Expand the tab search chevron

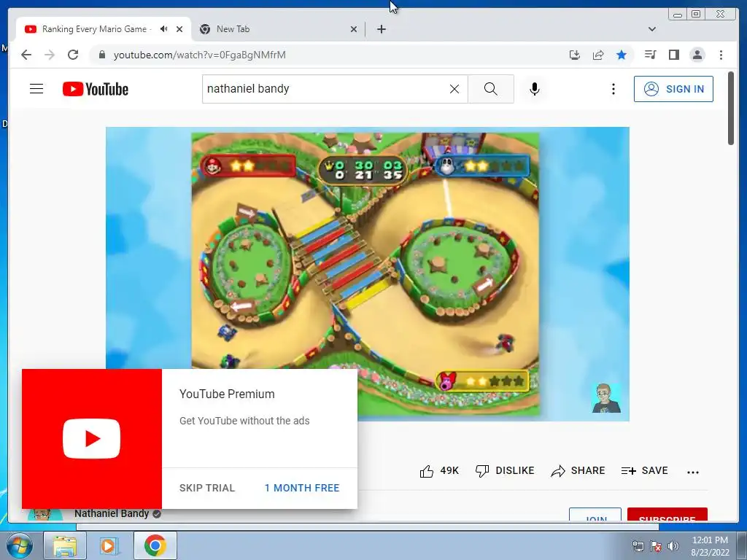pos(652,29)
